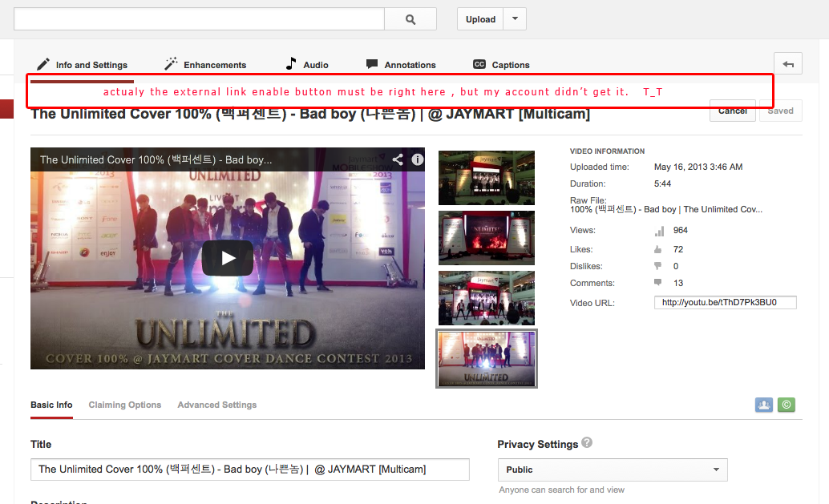Image resolution: width=829 pixels, height=504 pixels.
Task: Open the Upload dropdown arrow
Action: pyautogui.click(x=515, y=19)
